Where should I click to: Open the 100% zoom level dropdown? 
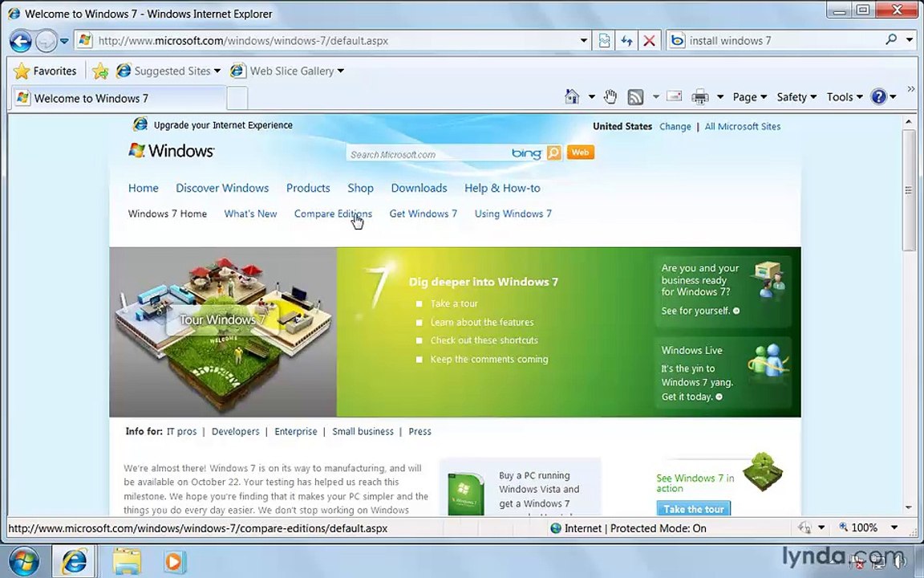[x=894, y=527]
